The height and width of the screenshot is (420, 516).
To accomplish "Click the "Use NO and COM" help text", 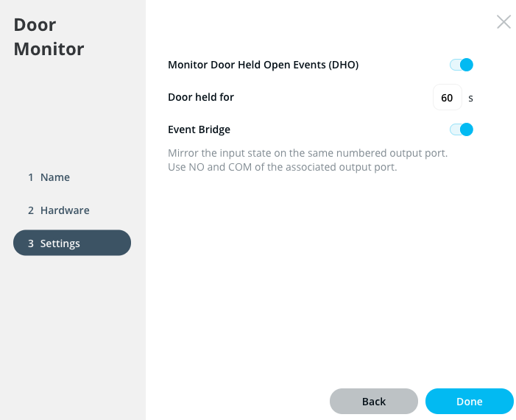I will pyautogui.click(x=282, y=167).
